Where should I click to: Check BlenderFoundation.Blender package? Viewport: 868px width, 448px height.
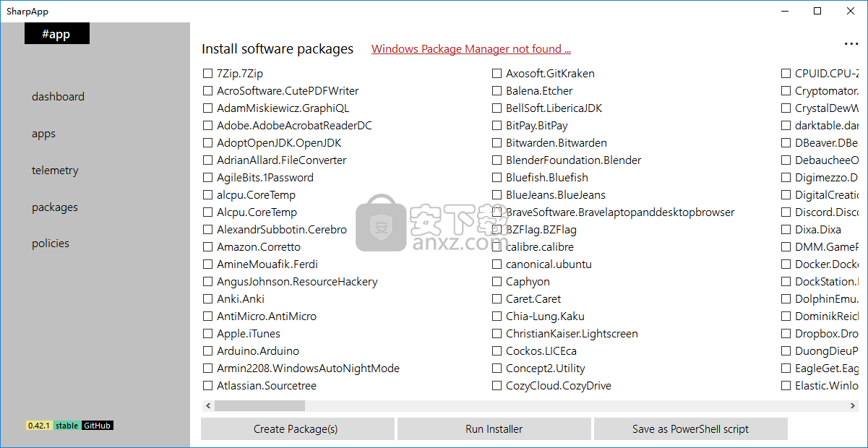point(497,160)
